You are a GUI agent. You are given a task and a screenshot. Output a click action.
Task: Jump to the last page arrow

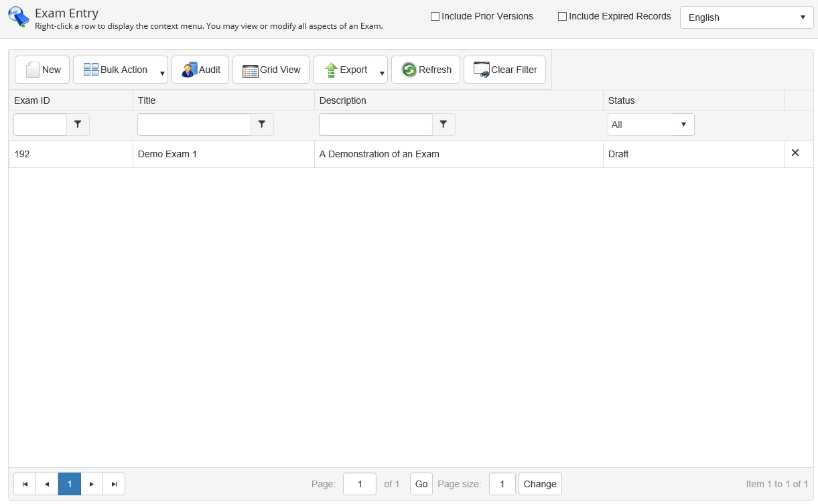click(x=114, y=484)
